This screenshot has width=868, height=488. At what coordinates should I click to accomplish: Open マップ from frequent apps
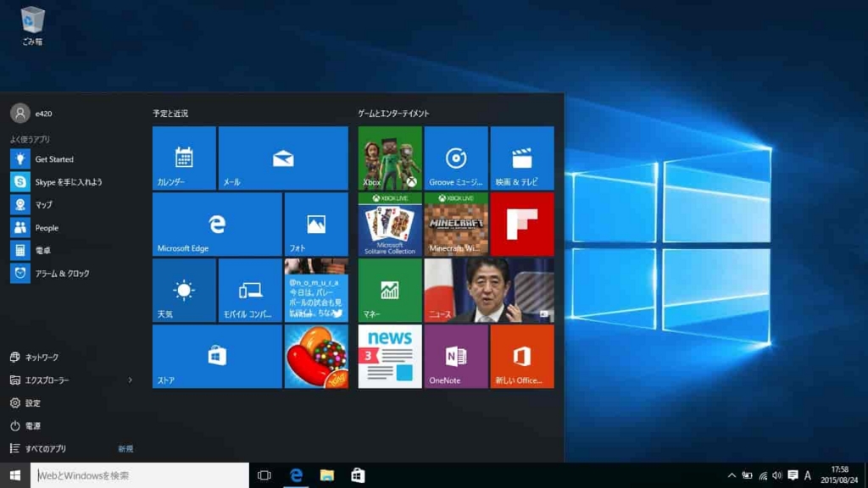[x=71, y=205]
